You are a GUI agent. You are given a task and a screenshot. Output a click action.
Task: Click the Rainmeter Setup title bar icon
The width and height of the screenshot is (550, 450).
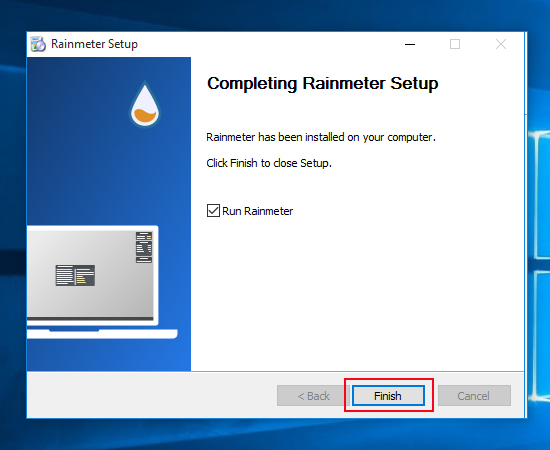[x=38, y=44]
